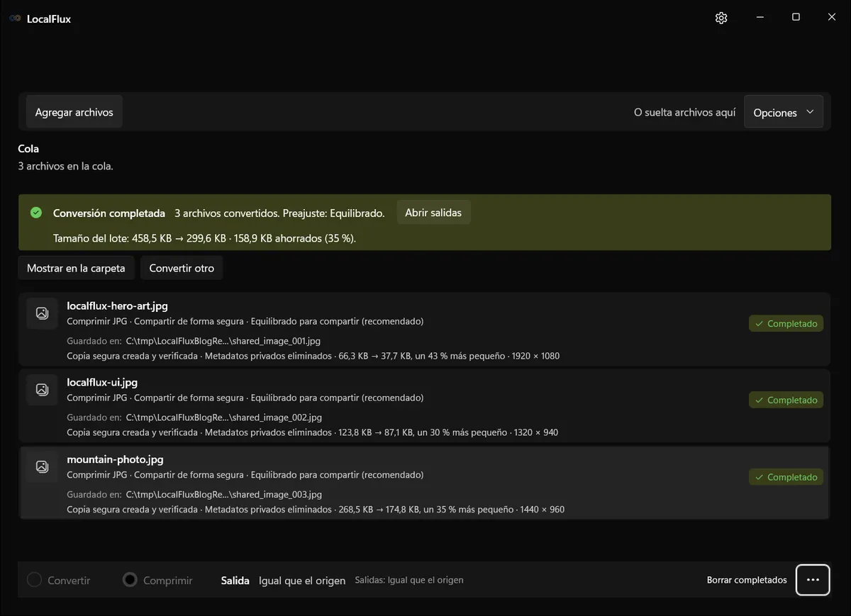This screenshot has width=851, height=616.
Task: Minimize the LocalFlux window
Action: [760, 18]
